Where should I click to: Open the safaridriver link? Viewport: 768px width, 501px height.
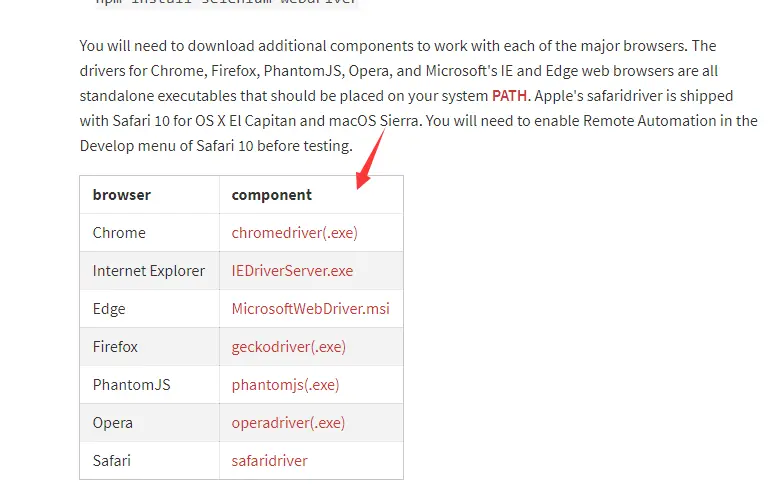[x=269, y=460]
